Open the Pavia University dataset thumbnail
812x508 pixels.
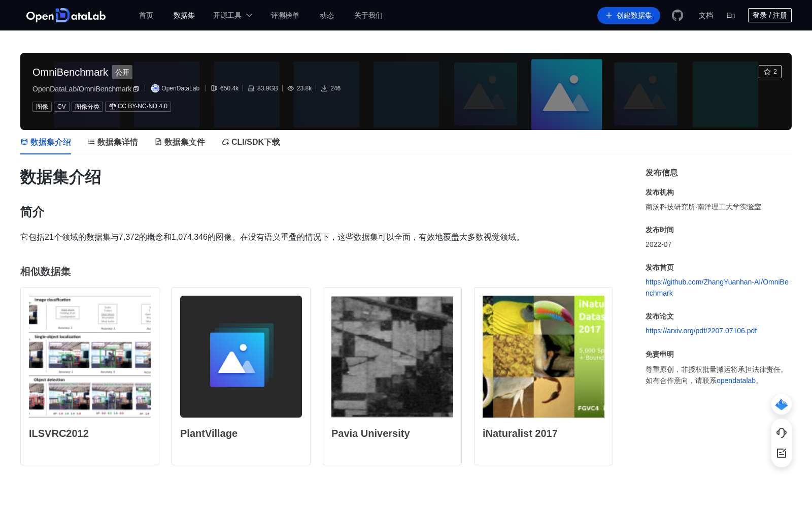[392, 357]
